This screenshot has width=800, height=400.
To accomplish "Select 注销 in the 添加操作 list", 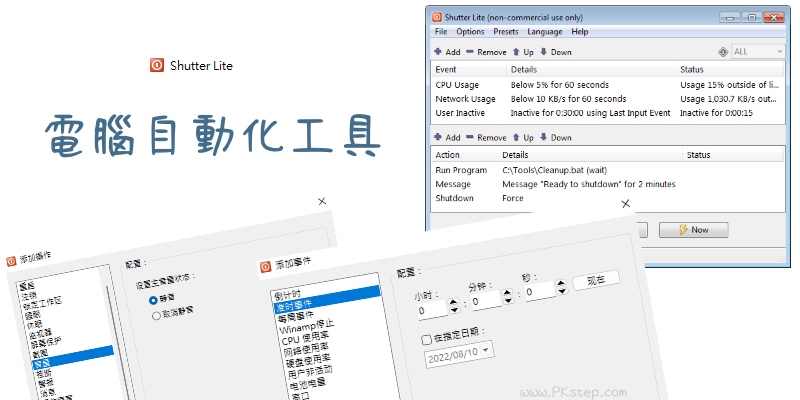I will click(29, 295).
